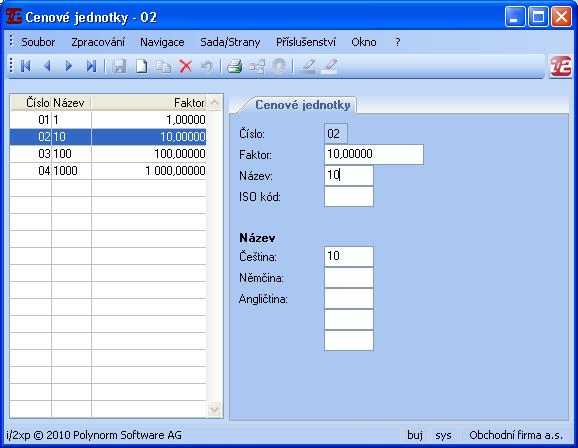Viewport: 578px width, 448px height.
Task: Go to previous record arrow
Action: [47, 66]
